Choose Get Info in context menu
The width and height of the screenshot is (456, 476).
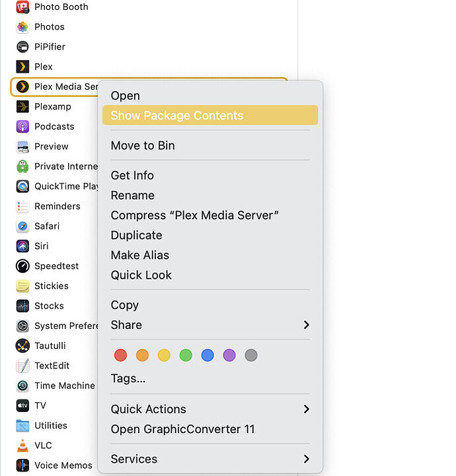(210, 176)
